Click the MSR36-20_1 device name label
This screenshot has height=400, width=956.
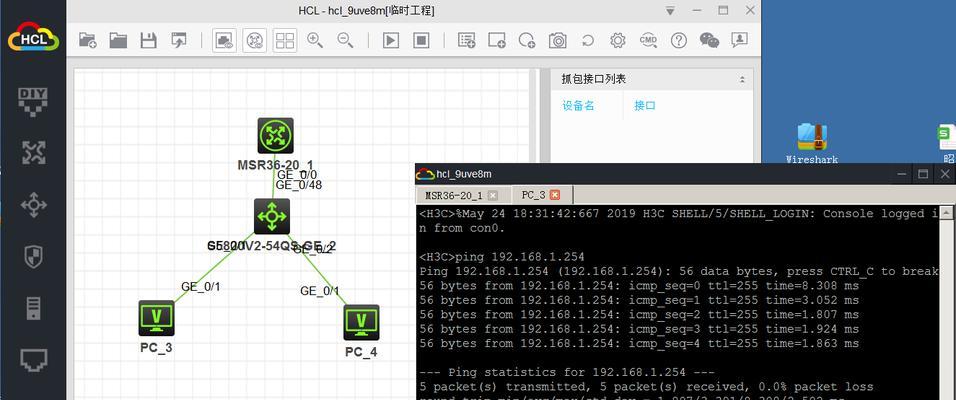click(276, 165)
